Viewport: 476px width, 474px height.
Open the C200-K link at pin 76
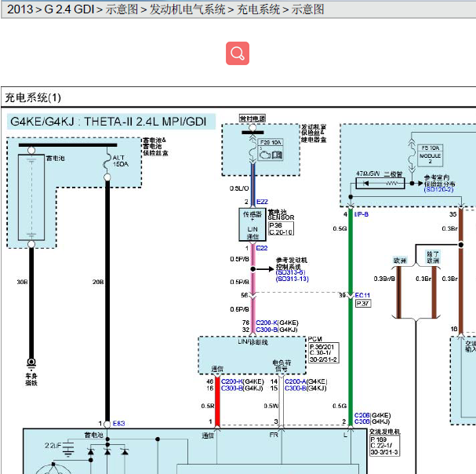267,323
